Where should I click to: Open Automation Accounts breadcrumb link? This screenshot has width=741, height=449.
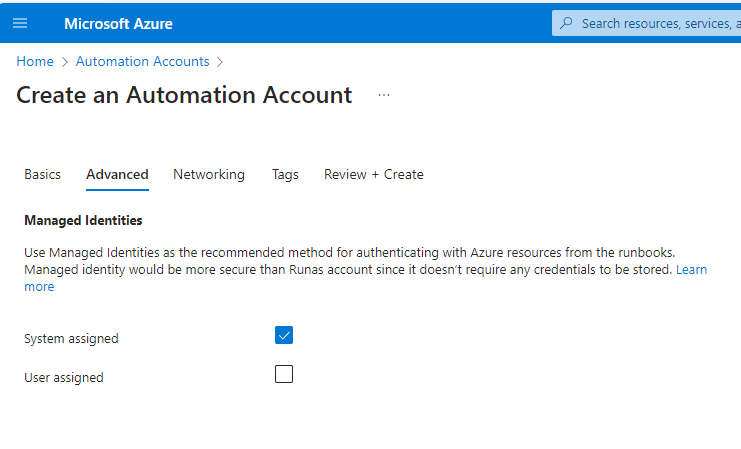(142, 61)
